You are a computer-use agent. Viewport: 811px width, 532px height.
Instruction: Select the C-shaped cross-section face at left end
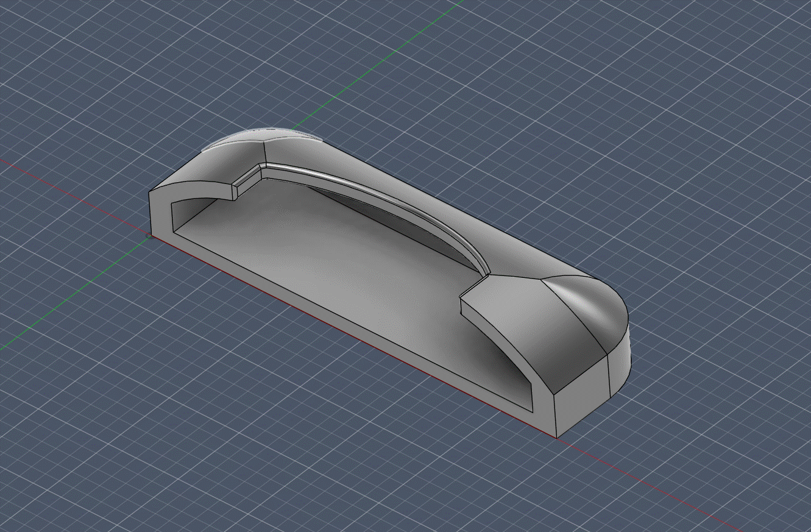(x=162, y=213)
